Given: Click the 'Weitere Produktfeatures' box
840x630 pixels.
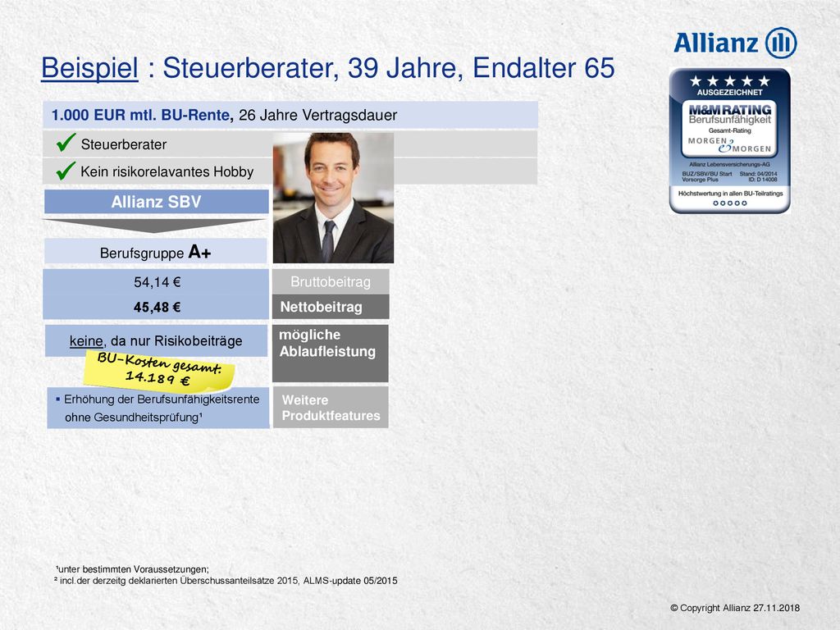Looking at the screenshot, I should tap(331, 408).
